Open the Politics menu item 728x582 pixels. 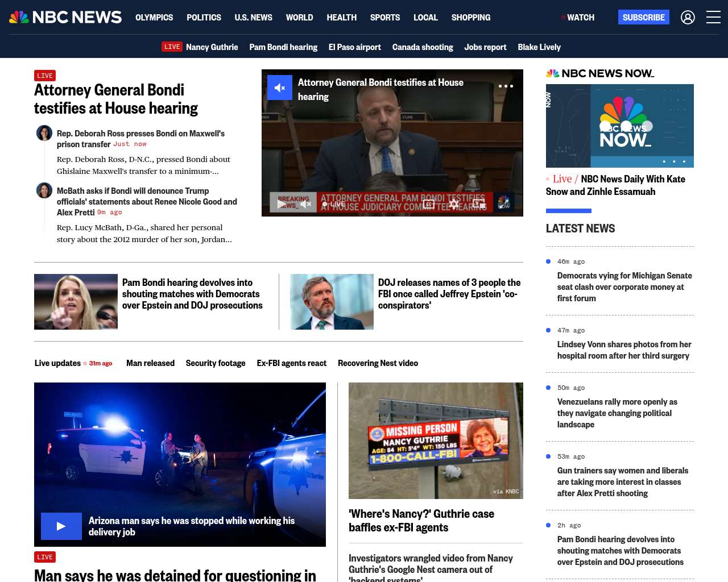pos(204,18)
